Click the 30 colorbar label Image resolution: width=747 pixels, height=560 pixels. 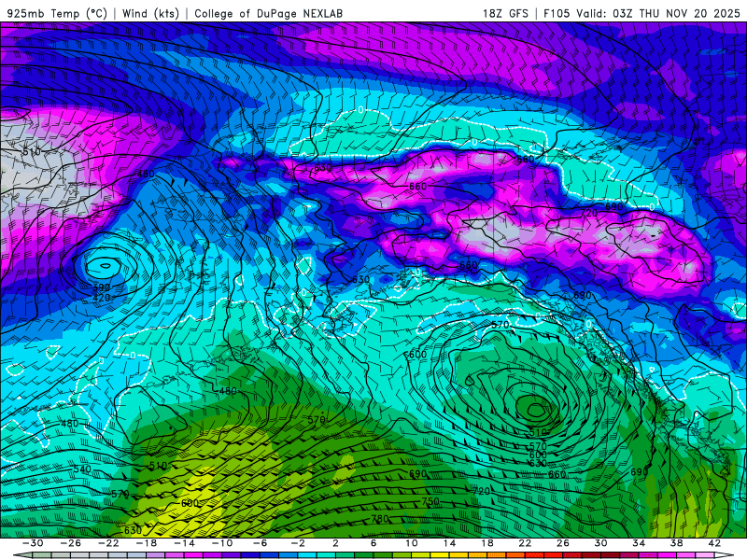[x=600, y=543]
